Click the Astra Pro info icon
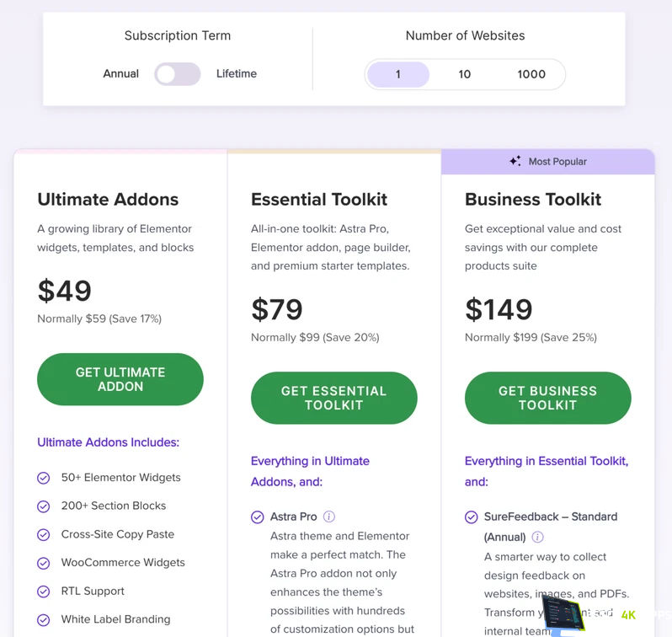 [x=328, y=517]
